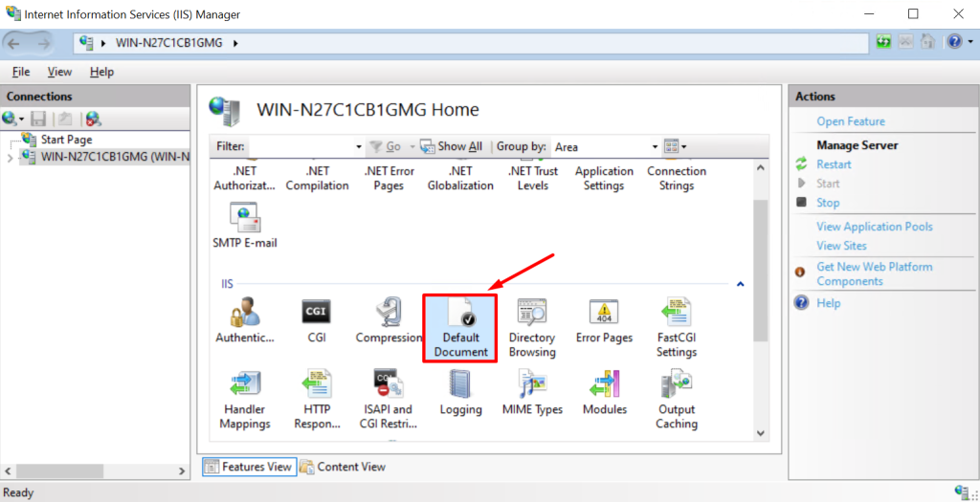
Task: Select Start Page in Connections tree
Action: 65,140
